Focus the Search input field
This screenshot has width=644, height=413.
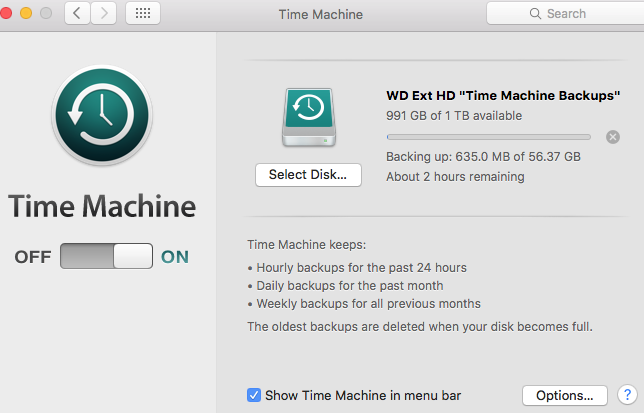point(565,14)
